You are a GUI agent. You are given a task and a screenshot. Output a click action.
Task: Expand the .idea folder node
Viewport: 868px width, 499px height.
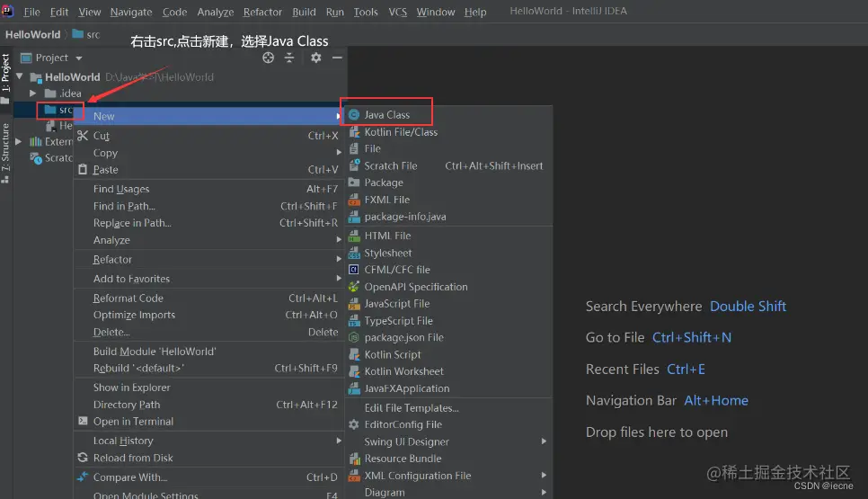(32, 93)
